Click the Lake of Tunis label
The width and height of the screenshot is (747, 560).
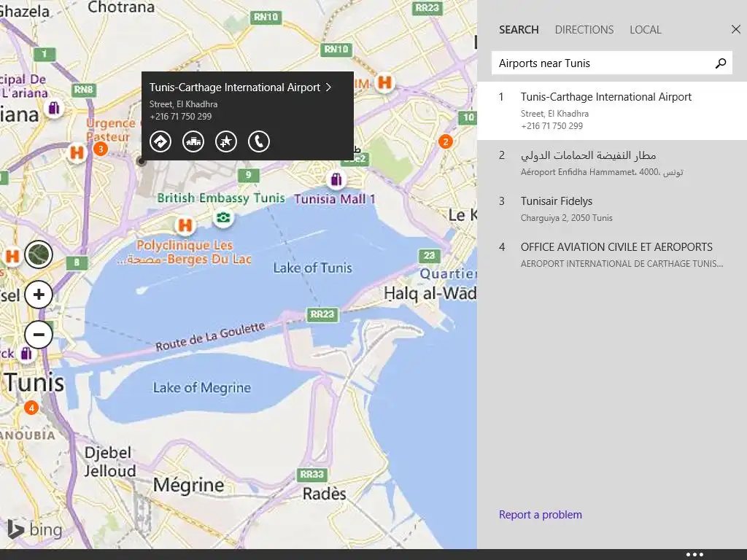(x=312, y=268)
